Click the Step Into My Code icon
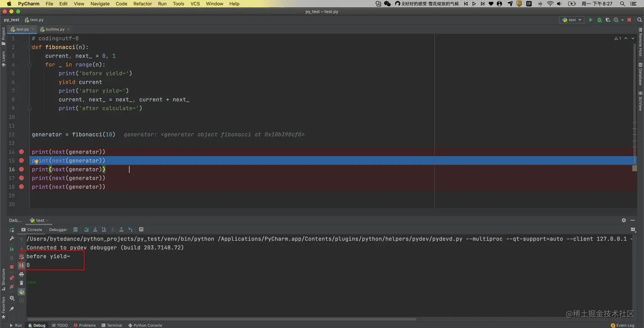644x328 pixels. point(103,229)
